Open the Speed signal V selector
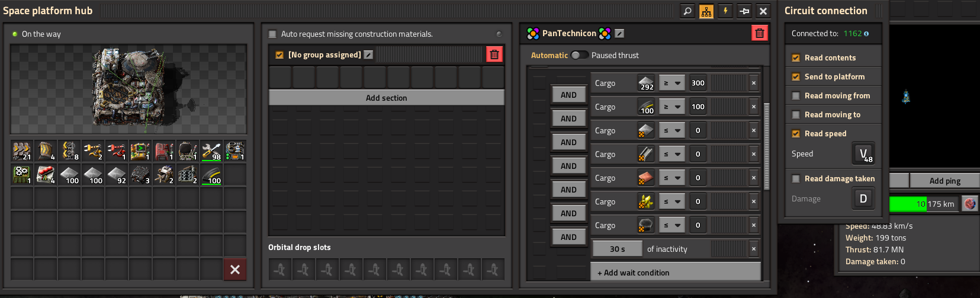980x298 pixels. [863, 153]
